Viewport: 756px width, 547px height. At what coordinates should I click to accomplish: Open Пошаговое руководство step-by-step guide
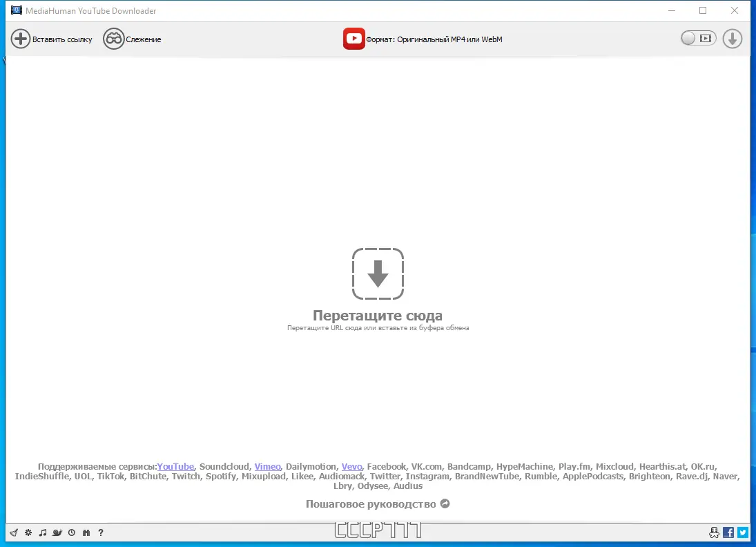point(371,504)
